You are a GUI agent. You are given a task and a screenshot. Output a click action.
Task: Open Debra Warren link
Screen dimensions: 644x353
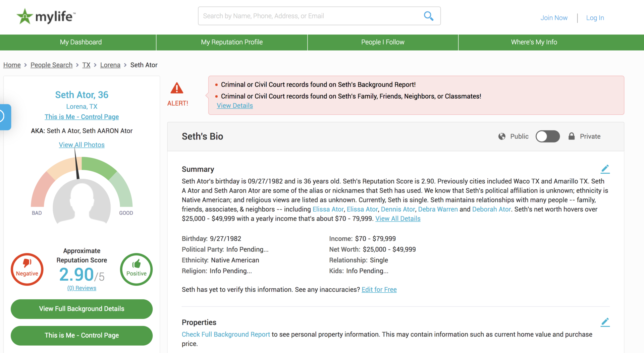click(438, 209)
